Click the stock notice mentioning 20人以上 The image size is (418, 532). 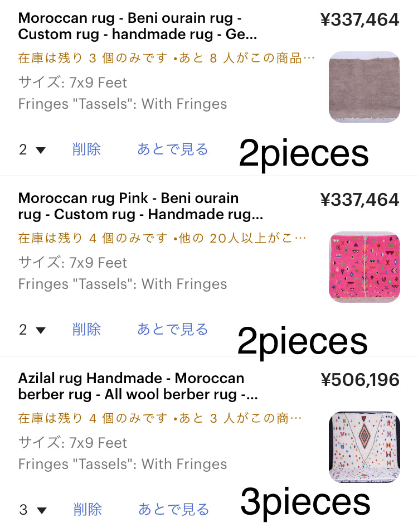tap(162, 238)
